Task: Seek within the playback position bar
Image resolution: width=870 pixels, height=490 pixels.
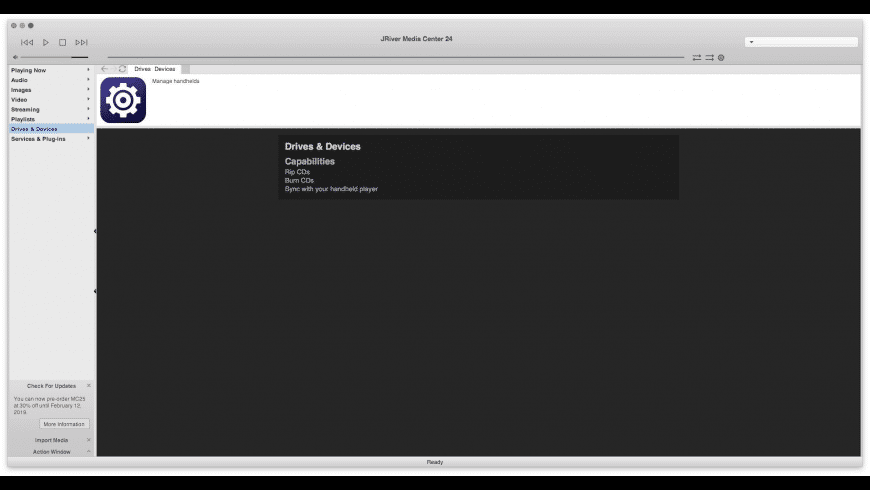Action: tap(396, 57)
